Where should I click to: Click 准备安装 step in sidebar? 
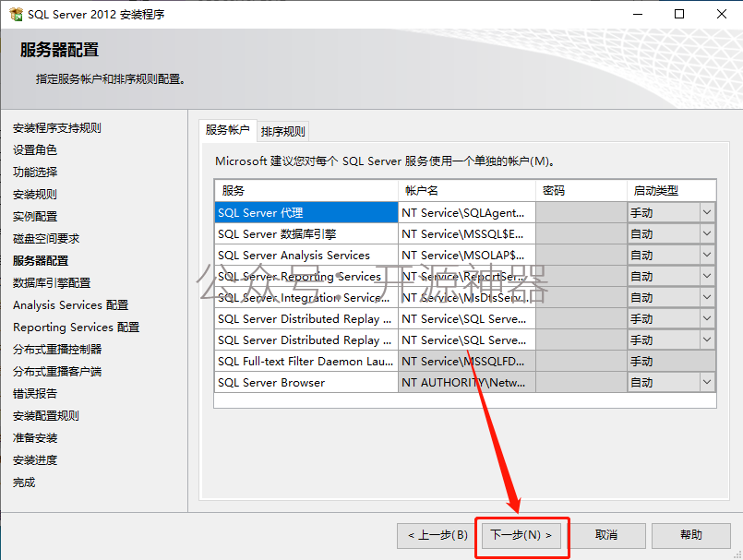click(x=35, y=438)
